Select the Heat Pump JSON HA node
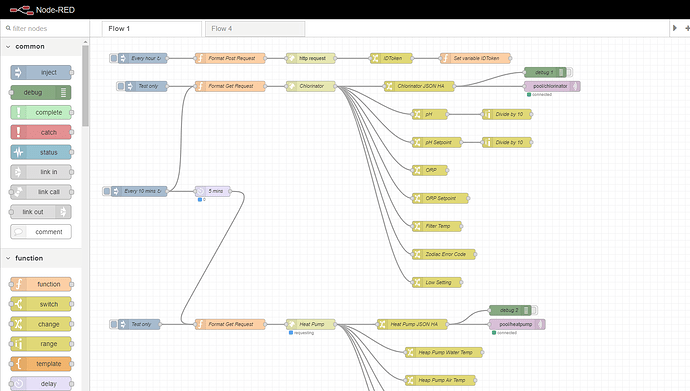The image size is (690, 391). point(412,324)
